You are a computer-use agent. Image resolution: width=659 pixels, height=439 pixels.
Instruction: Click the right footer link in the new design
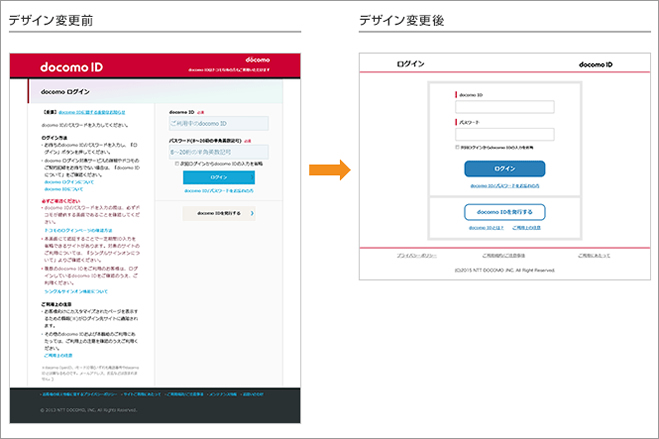[594, 255]
